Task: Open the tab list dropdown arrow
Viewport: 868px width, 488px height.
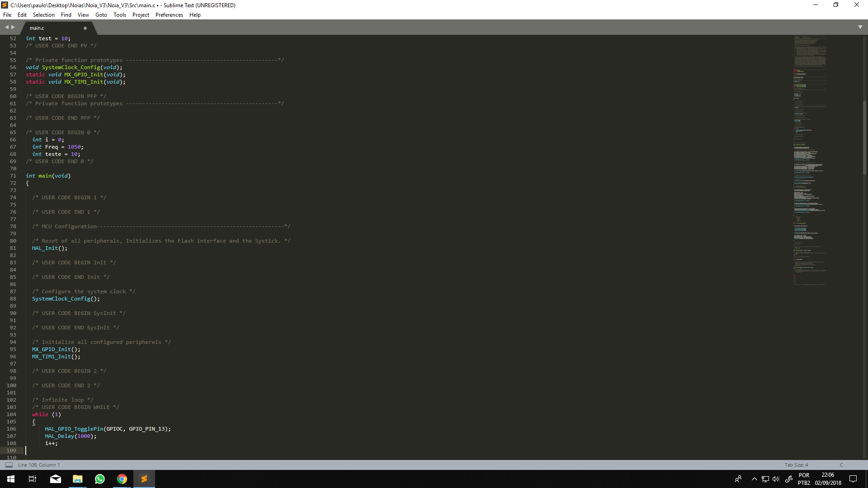Action: pyautogui.click(x=860, y=27)
